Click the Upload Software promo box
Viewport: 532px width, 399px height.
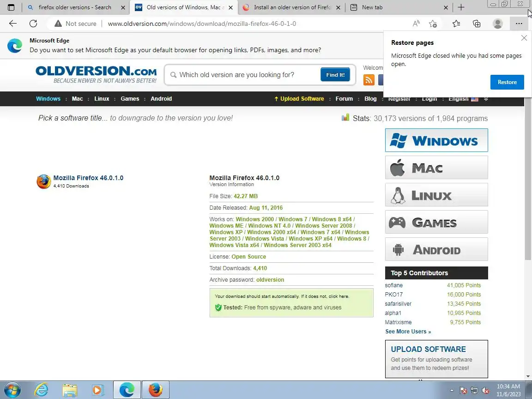[x=436, y=359]
